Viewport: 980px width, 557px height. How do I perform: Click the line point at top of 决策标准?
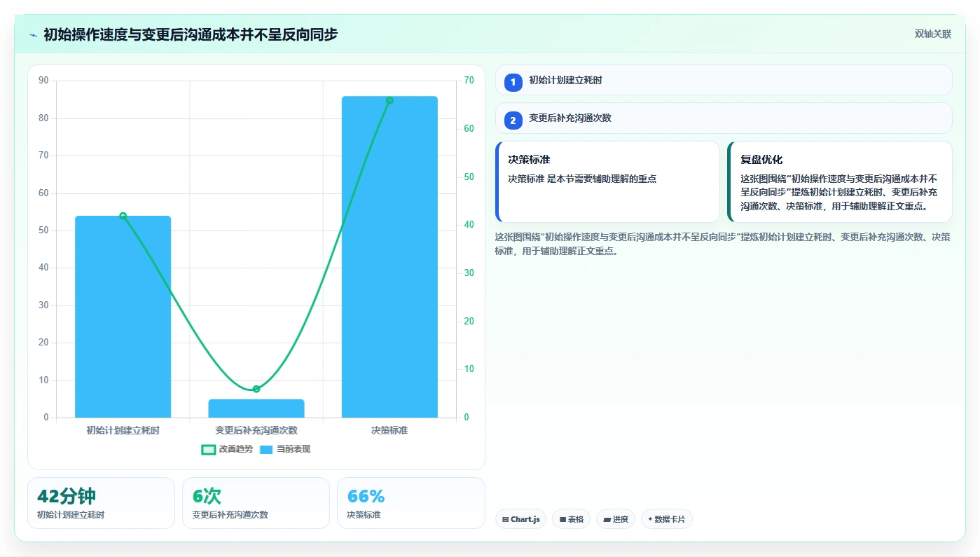[389, 100]
